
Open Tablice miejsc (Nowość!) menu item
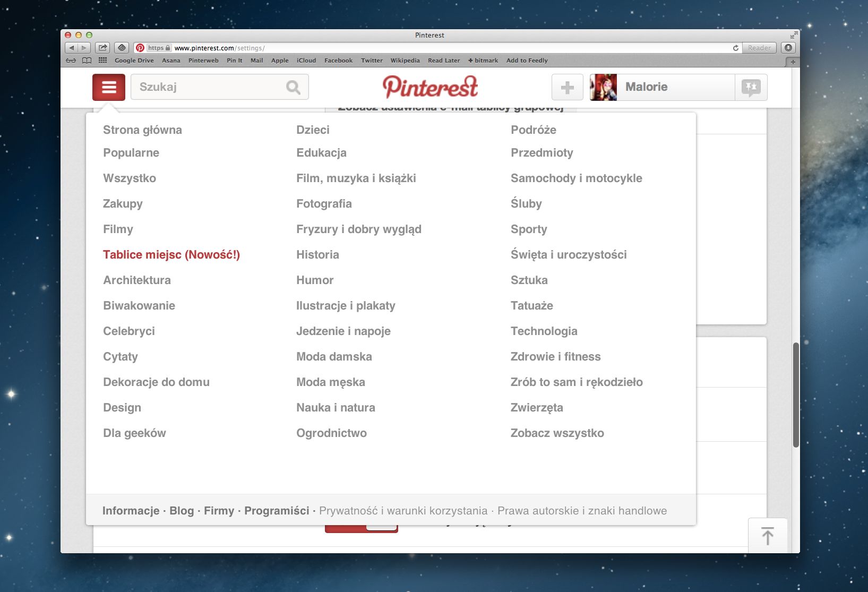(x=171, y=255)
